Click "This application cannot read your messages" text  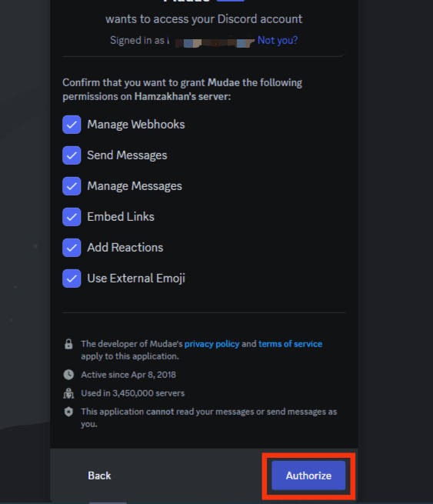[168, 412]
